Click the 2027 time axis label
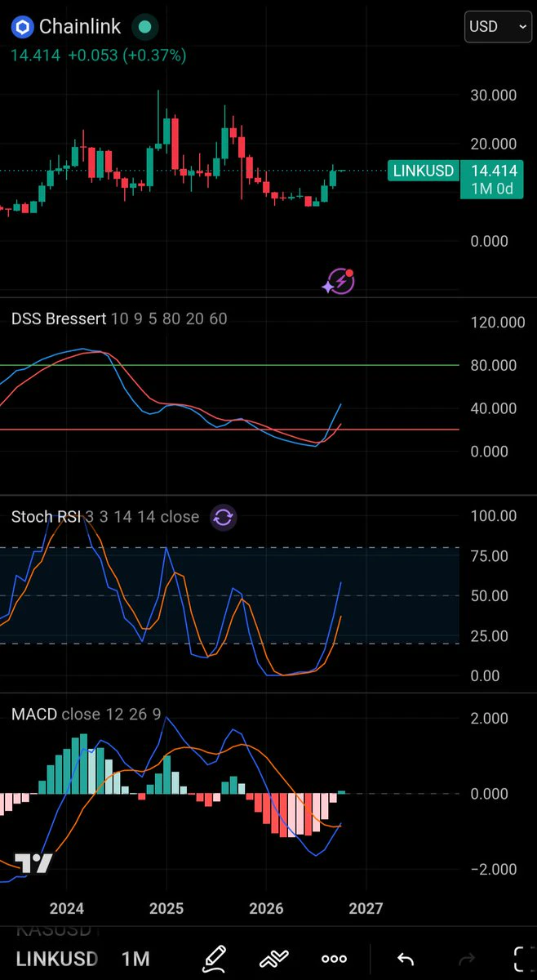The image size is (537, 980). (366, 908)
